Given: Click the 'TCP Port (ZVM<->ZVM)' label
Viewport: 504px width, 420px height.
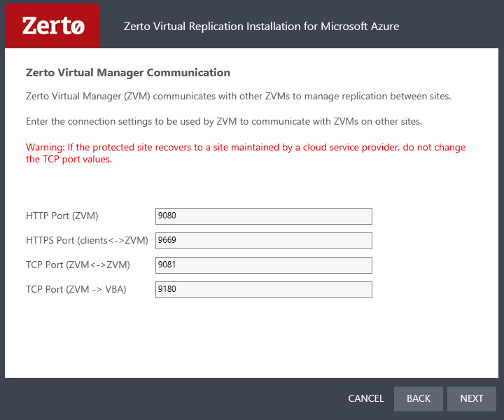Looking at the screenshot, I should [x=78, y=265].
